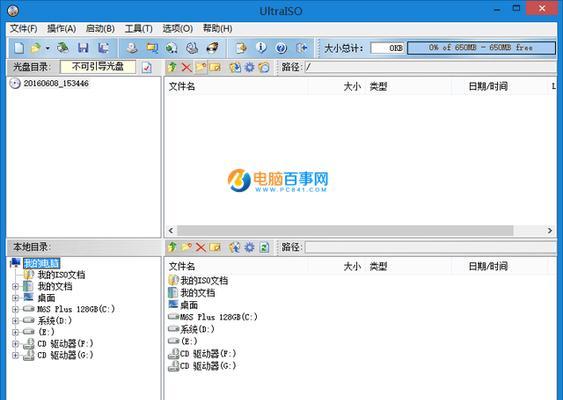Click gear icon in disc directory toolbar
Screen dimensions: 563x400
point(250,67)
